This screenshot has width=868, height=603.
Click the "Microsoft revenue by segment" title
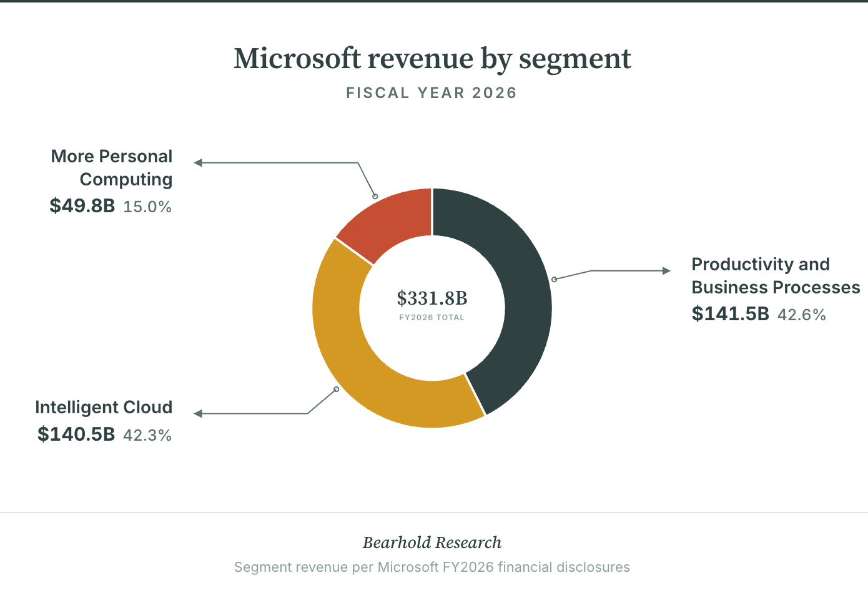tap(432, 59)
